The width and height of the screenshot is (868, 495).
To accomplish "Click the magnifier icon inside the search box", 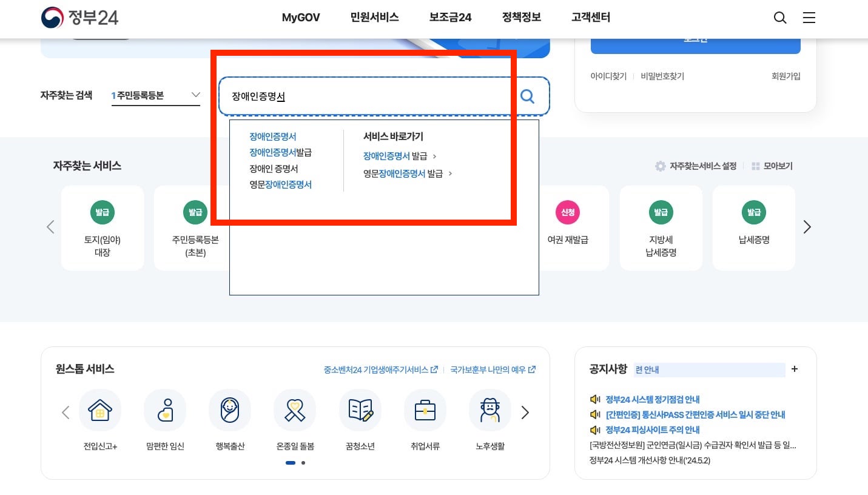I will (527, 96).
